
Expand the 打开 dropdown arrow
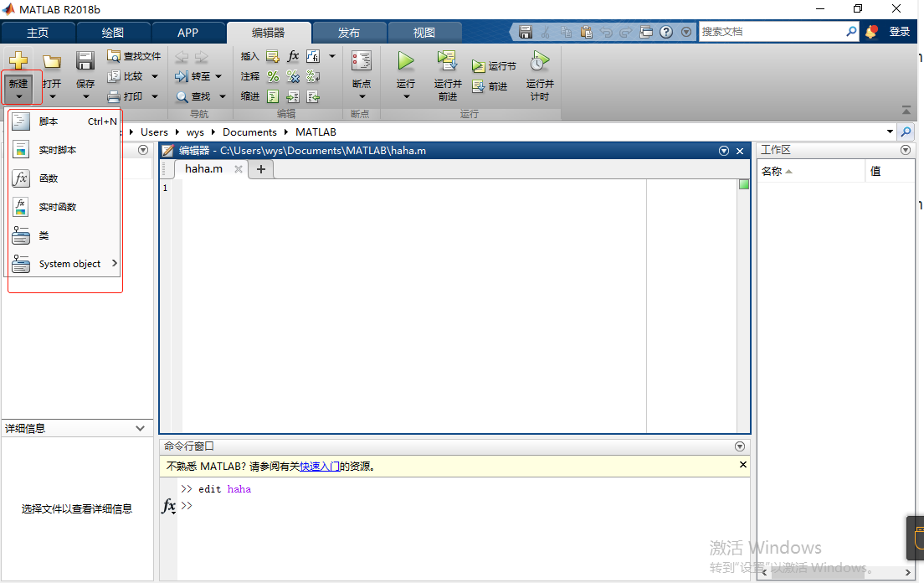[53, 96]
